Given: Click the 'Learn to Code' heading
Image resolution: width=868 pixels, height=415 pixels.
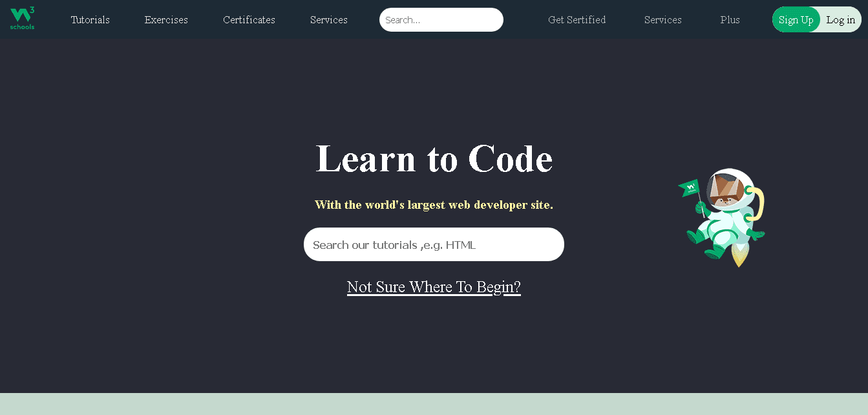Looking at the screenshot, I should (x=434, y=158).
